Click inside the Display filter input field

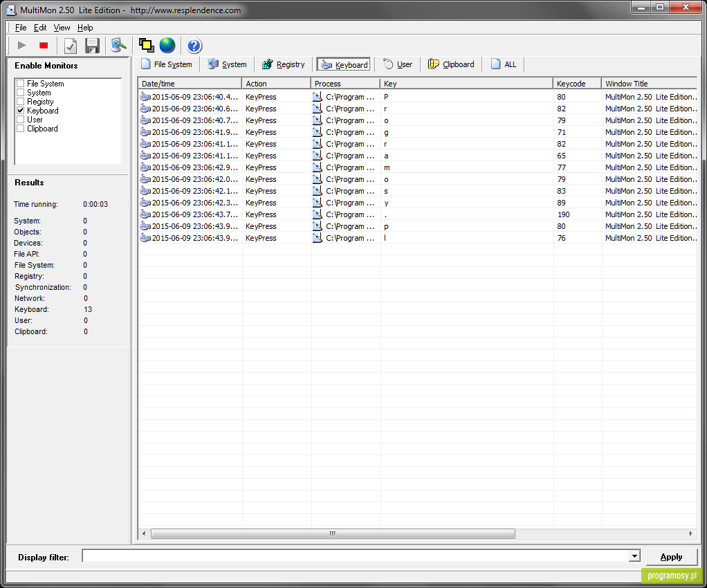point(356,556)
